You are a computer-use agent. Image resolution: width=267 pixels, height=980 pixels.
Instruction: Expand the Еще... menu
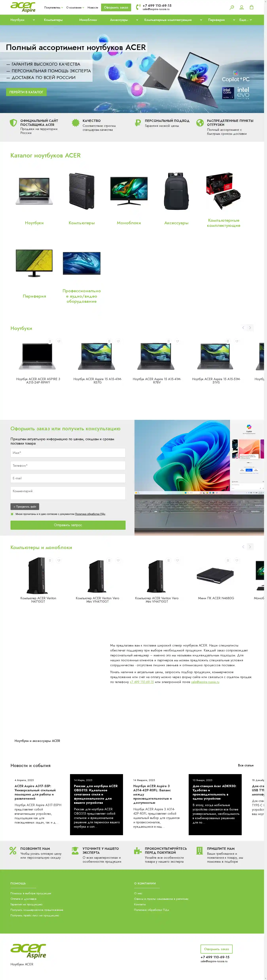tap(246, 20)
